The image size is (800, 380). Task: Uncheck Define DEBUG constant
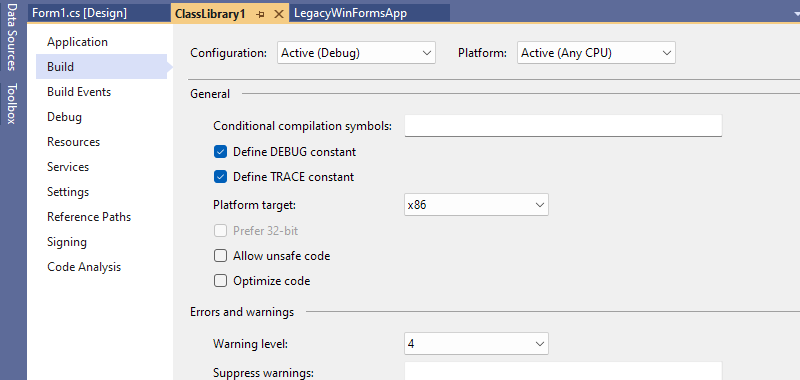pos(220,152)
